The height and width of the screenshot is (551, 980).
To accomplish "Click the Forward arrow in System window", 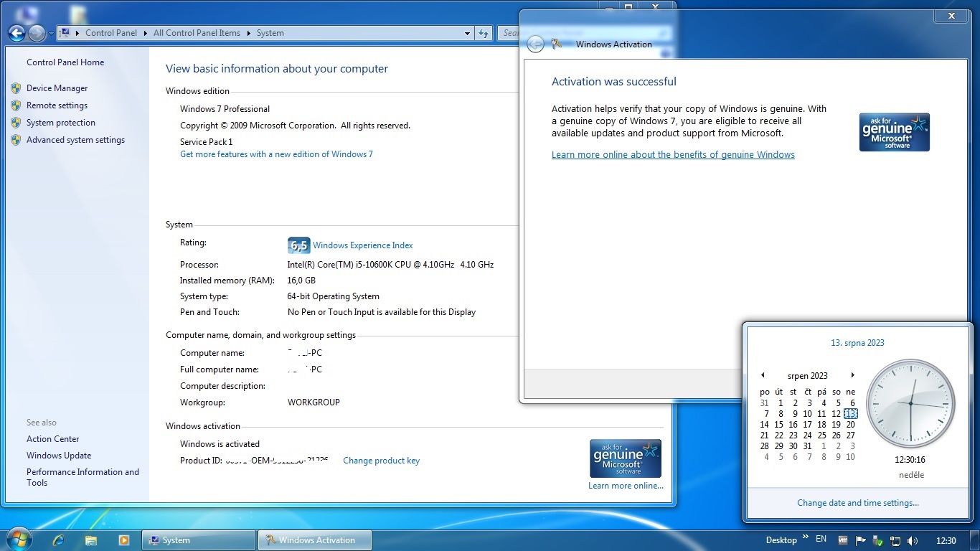I will coord(37,33).
